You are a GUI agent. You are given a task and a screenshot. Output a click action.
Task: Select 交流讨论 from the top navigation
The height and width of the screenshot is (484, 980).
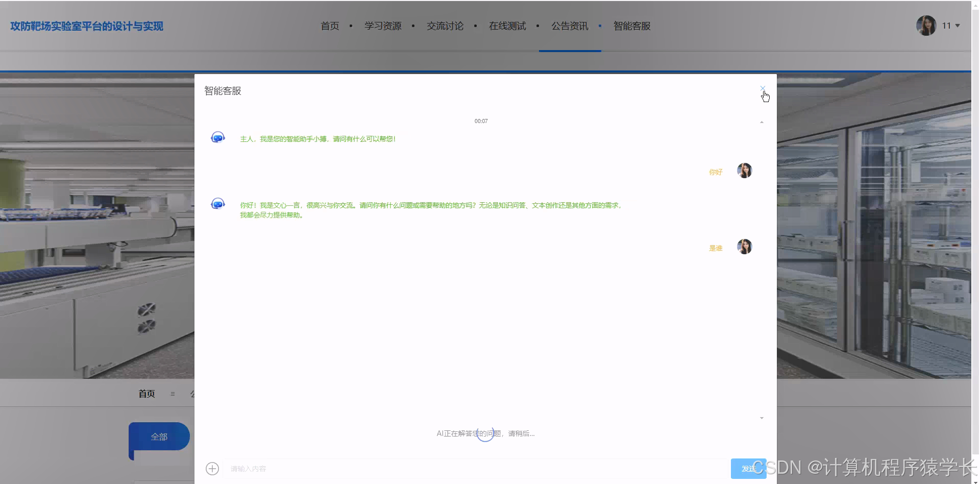click(445, 26)
